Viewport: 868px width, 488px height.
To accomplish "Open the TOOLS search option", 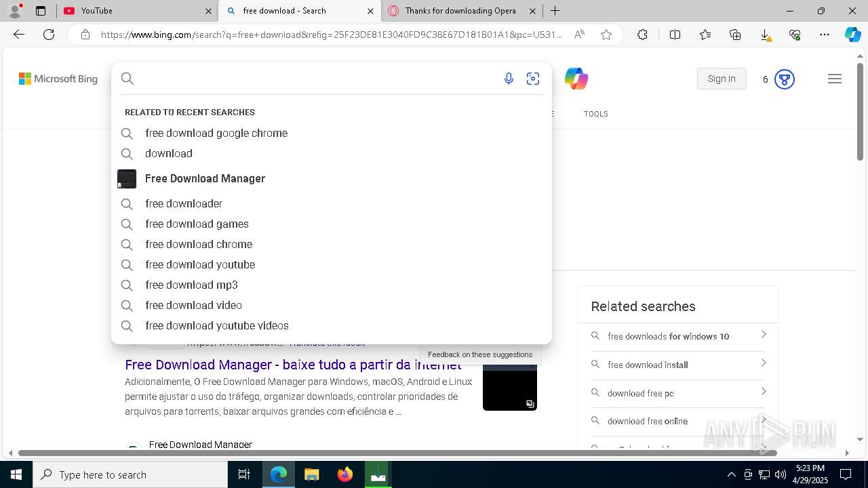I will tap(595, 114).
